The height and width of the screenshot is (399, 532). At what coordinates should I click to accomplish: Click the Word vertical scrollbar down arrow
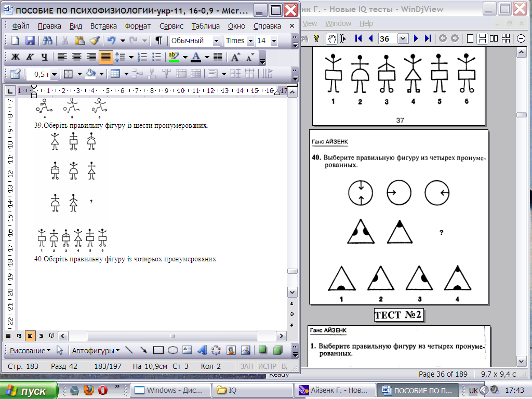coord(292,292)
